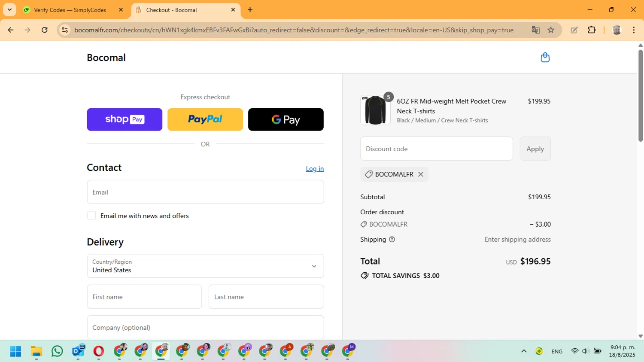This screenshot has width=644, height=362.
Task: Open a new browser tab
Action: pyautogui.click(x=250, y=10)
